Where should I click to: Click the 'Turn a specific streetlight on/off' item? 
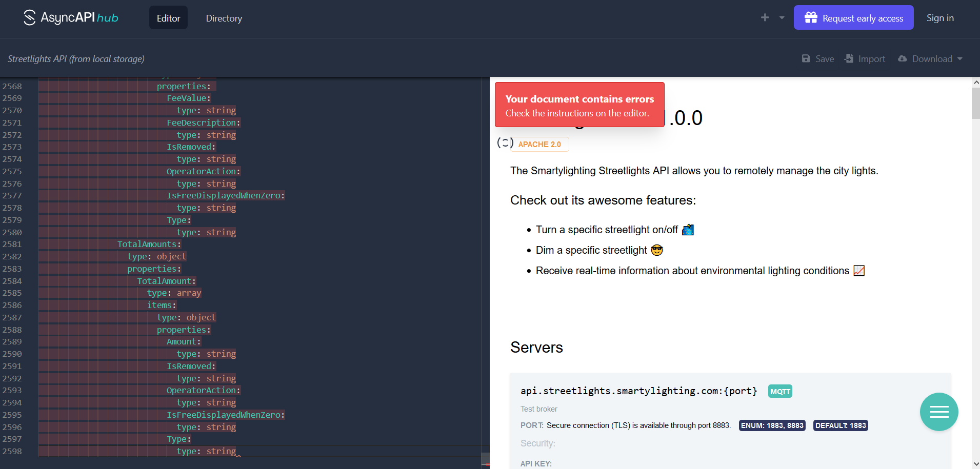[x=614, y=230]
